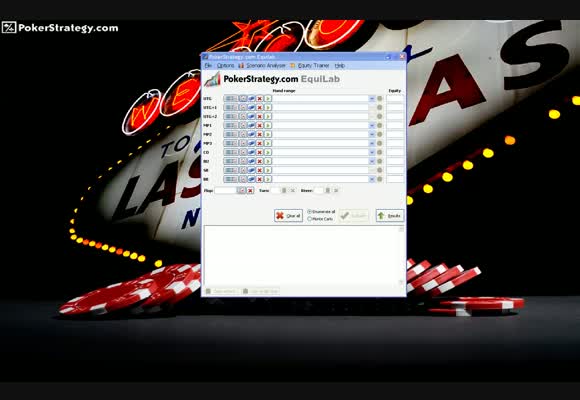Click green arrow icon in SB row
The image size is (580, 400).
(x=268, y=170)
